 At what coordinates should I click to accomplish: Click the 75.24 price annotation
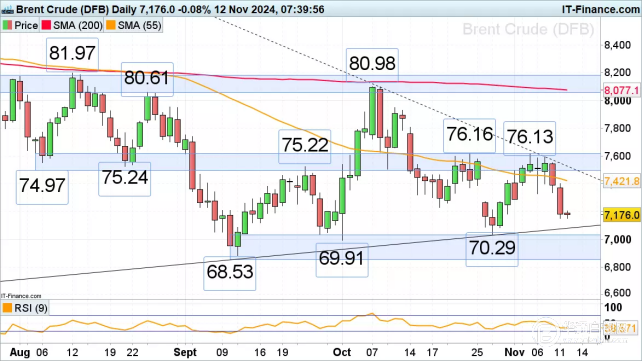(125, 178)
